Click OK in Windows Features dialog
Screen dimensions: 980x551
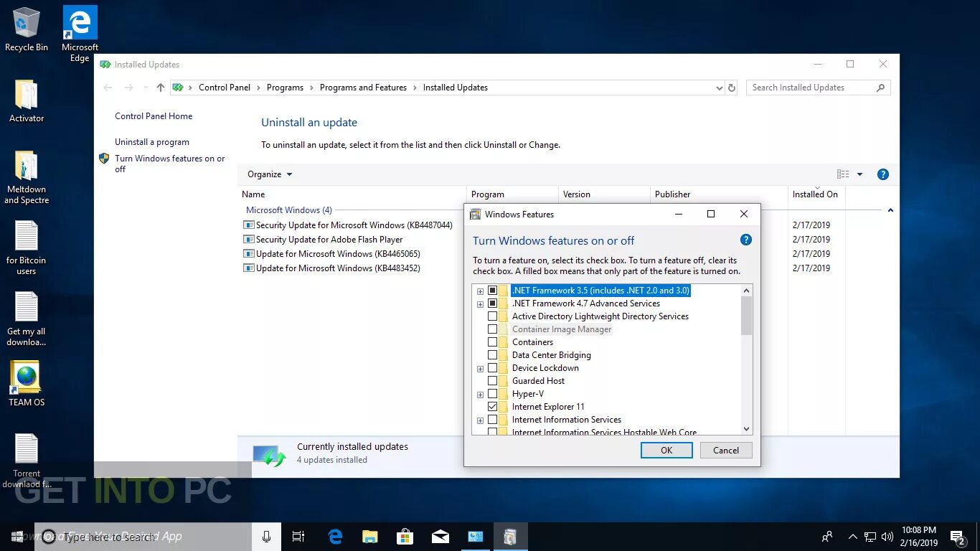click(x=666, y=451)
